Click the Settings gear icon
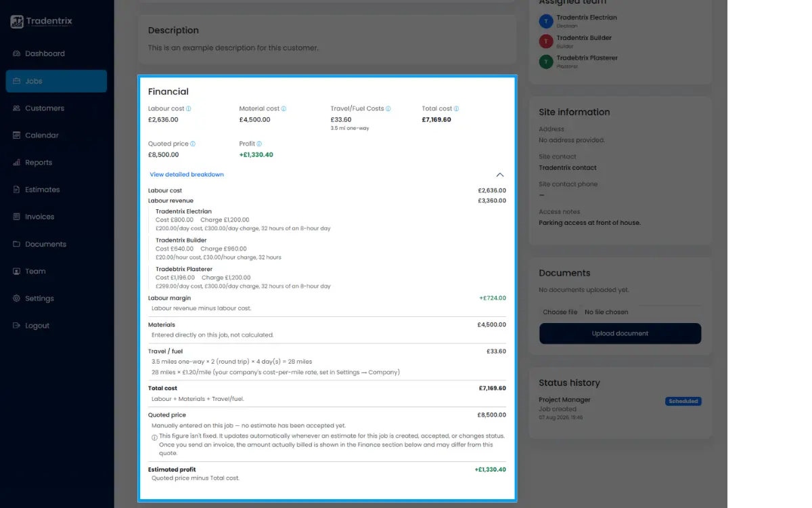The image size is (812, 508). click(17, 298)
